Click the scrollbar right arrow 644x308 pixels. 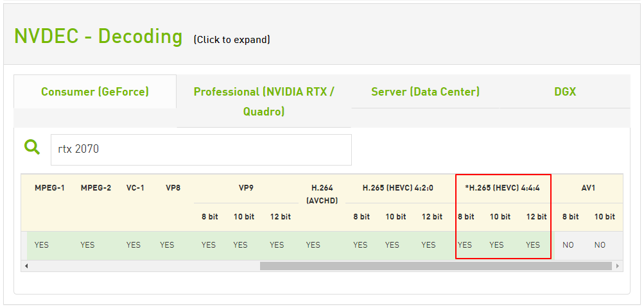pyautogui.click(x=617, y=266)
